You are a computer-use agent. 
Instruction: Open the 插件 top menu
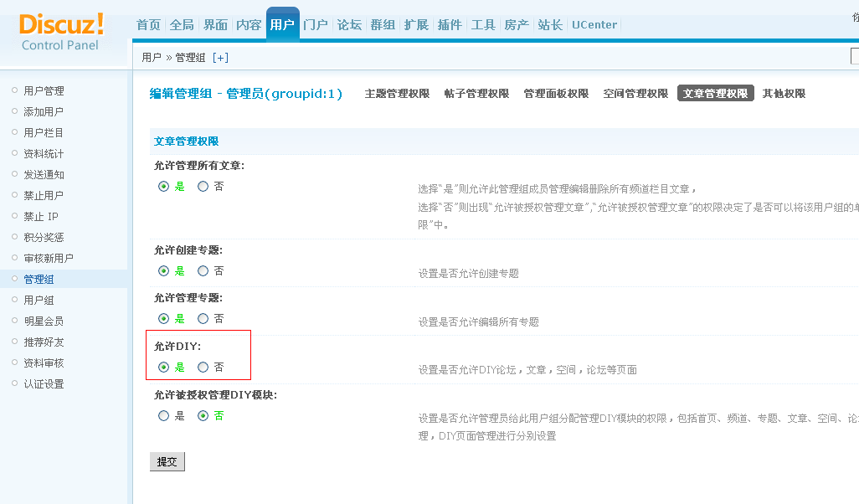pos(450,25)
